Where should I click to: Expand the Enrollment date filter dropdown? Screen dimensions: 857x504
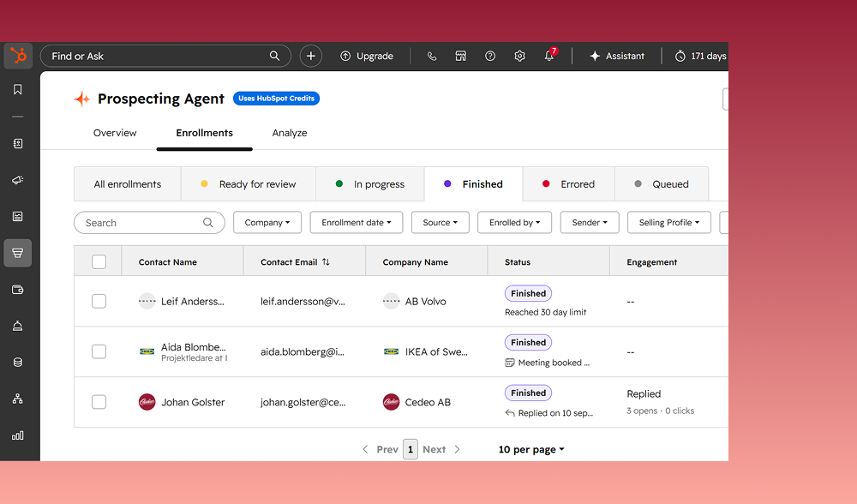tap(357, 223)
